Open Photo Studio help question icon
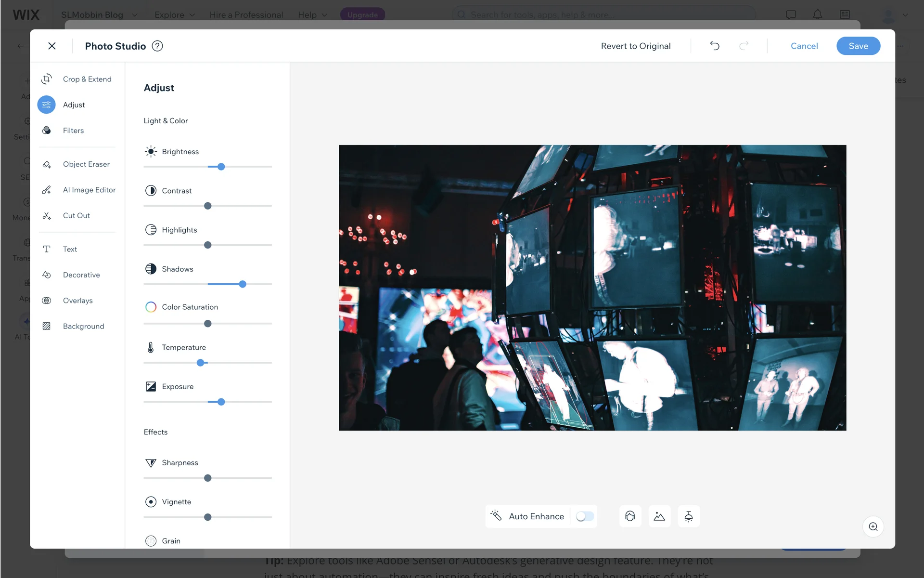 157,46
